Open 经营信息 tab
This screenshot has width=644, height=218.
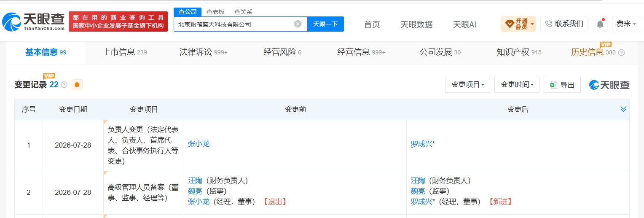click(x=361, y=52)
